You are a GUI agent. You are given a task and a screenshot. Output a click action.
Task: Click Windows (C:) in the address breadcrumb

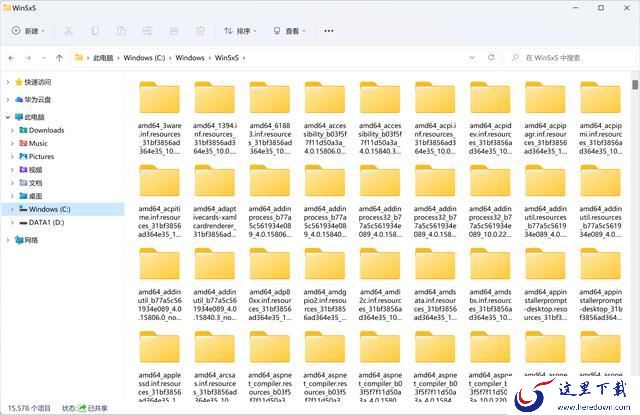click(144, 58)
